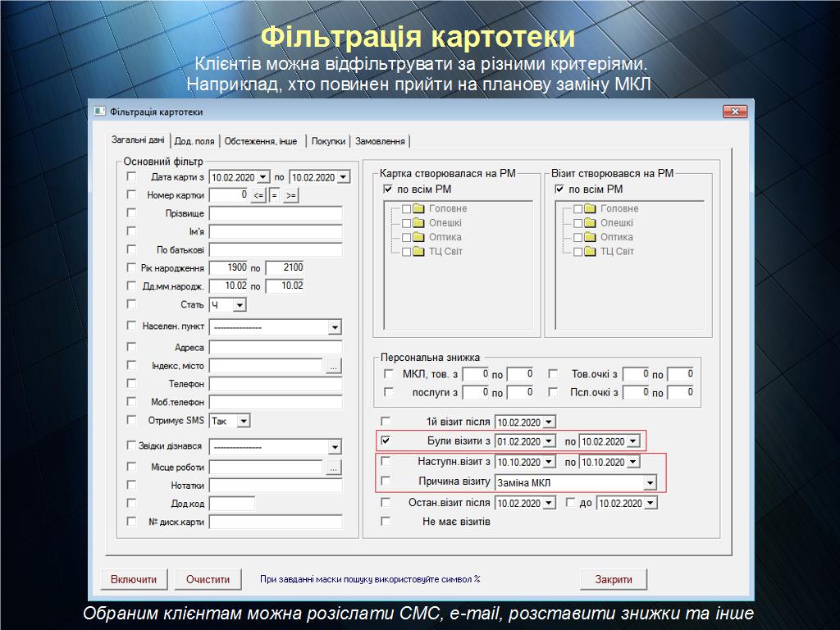Switch to the Покупки tab

click(x=328, y=141)
